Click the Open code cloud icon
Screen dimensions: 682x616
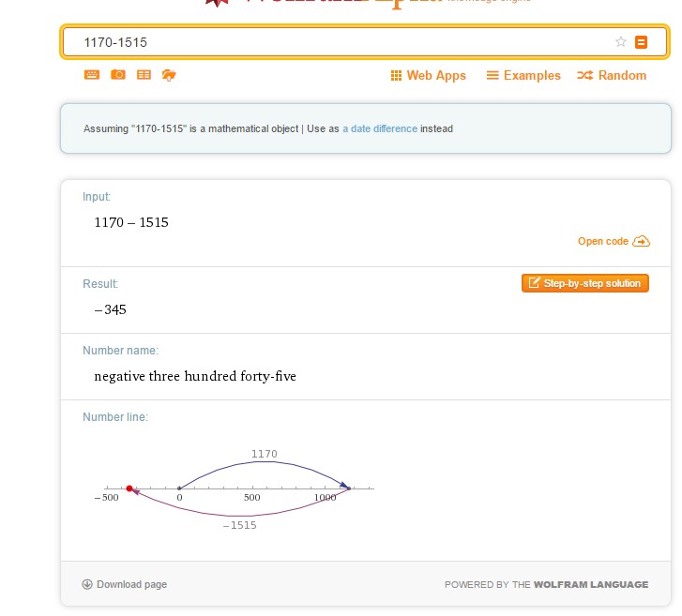[642, 242]
